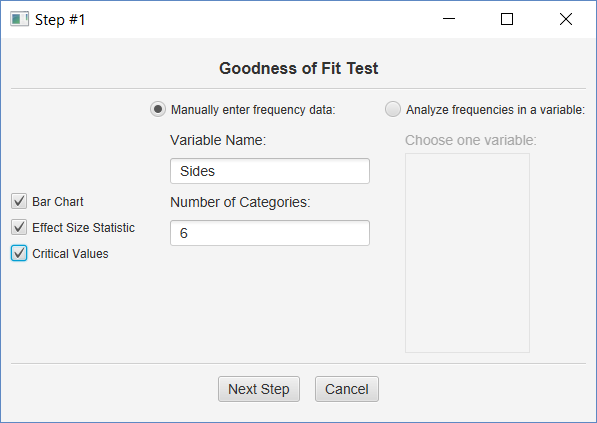Uncheck the Bar Chart checkbox
597x423 pixels.
(x=19, y=201)
